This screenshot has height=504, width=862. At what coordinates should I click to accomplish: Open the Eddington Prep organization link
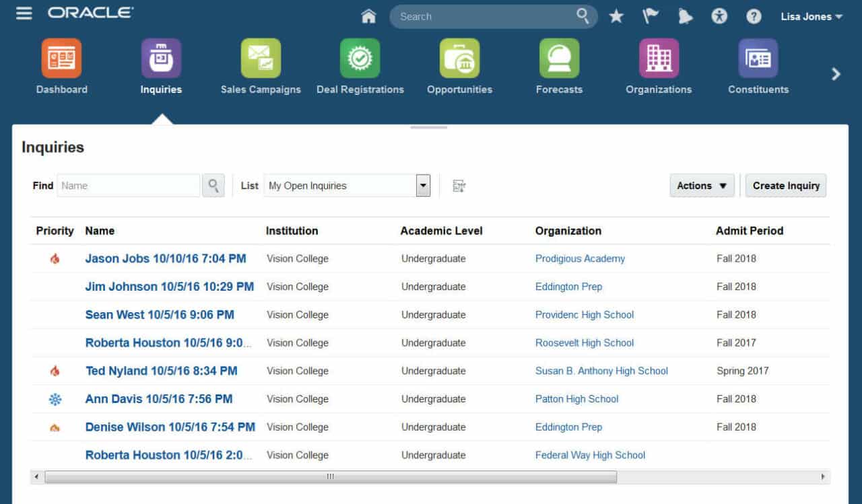(568, 286)
